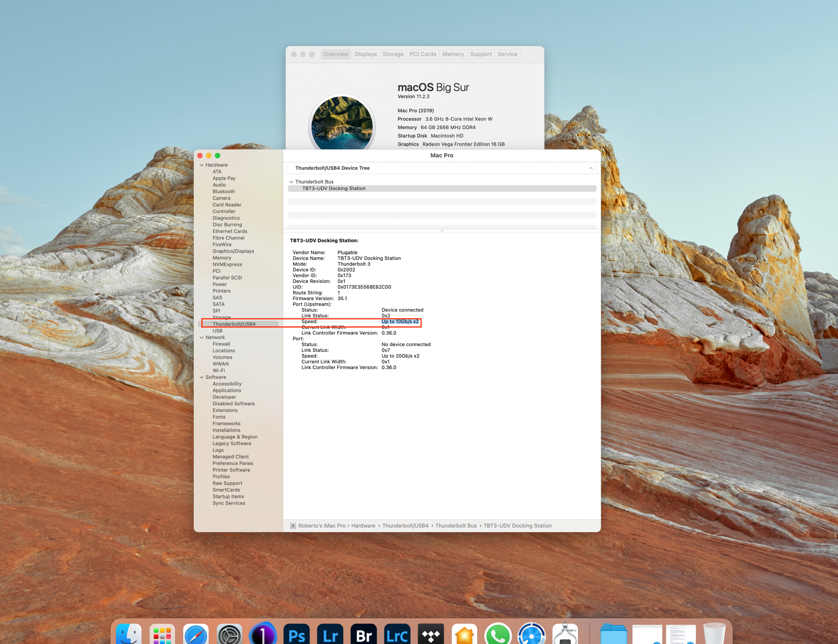Open Finder from the dock
The height and width of the screenshot is (644, 838).
point(129,635)
